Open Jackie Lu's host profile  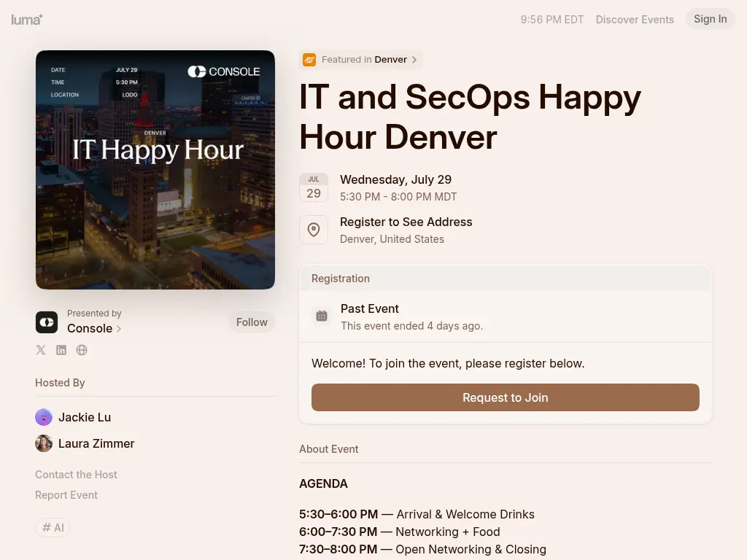85,417
